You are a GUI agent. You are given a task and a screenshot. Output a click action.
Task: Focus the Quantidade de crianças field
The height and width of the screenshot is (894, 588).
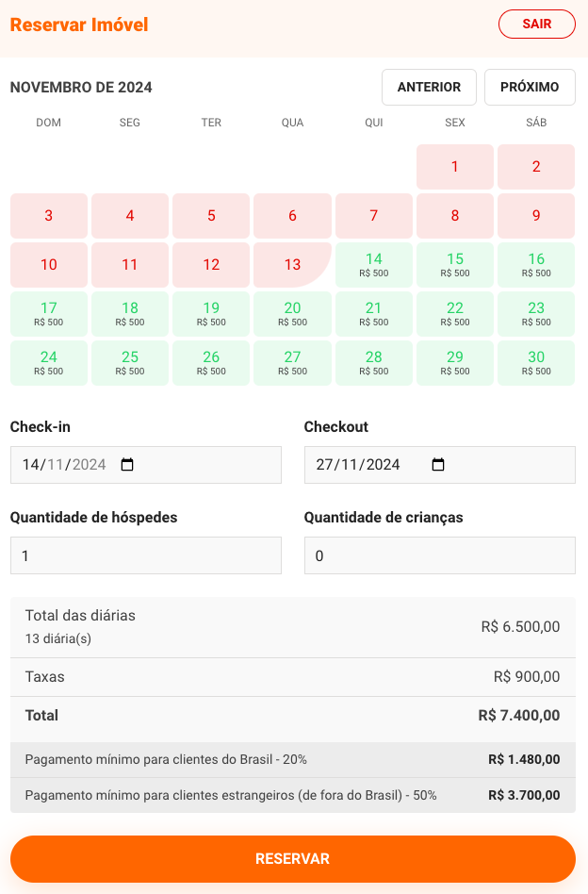439,555
